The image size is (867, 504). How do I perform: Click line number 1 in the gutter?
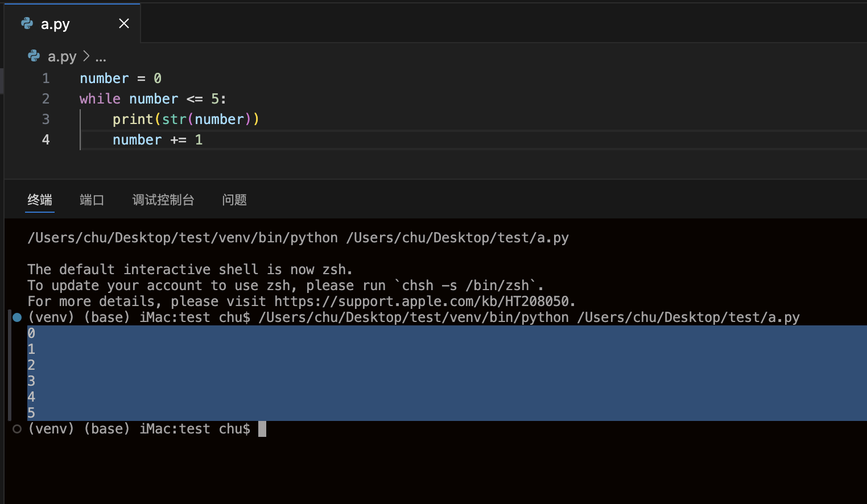click(x=46, y=79)
